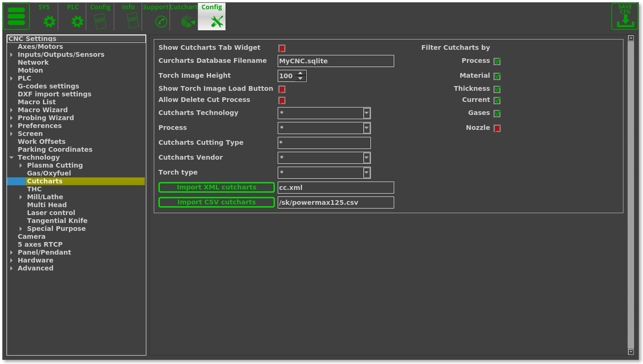
Task: Click the Import CSV cutcharts button
Action: (x=217, y=202)
